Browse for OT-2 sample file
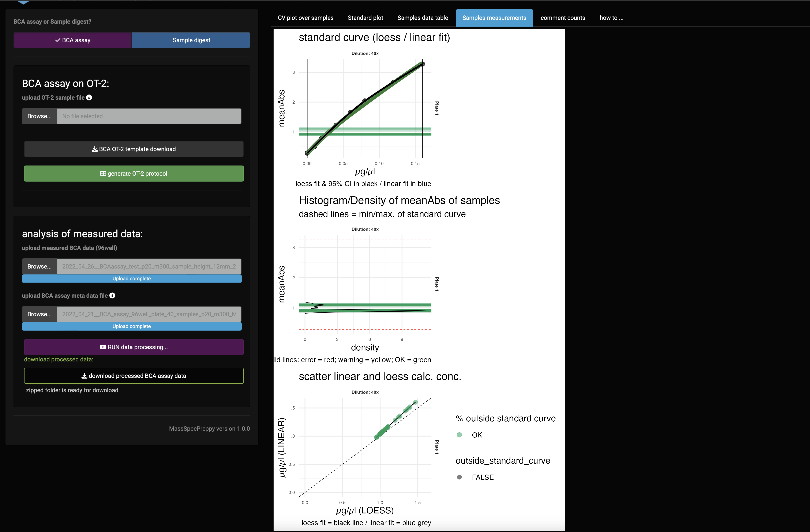Image resolution: width=810 pixels, height=532 pixels. [40, 116]
